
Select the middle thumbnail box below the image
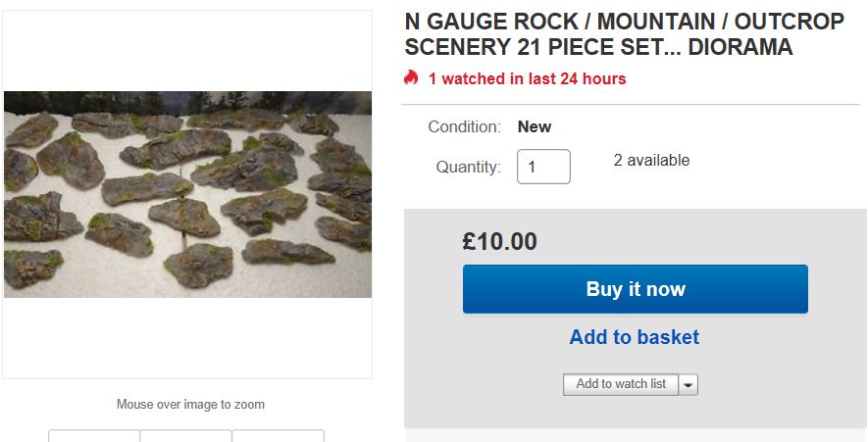[x=185, y=436]
